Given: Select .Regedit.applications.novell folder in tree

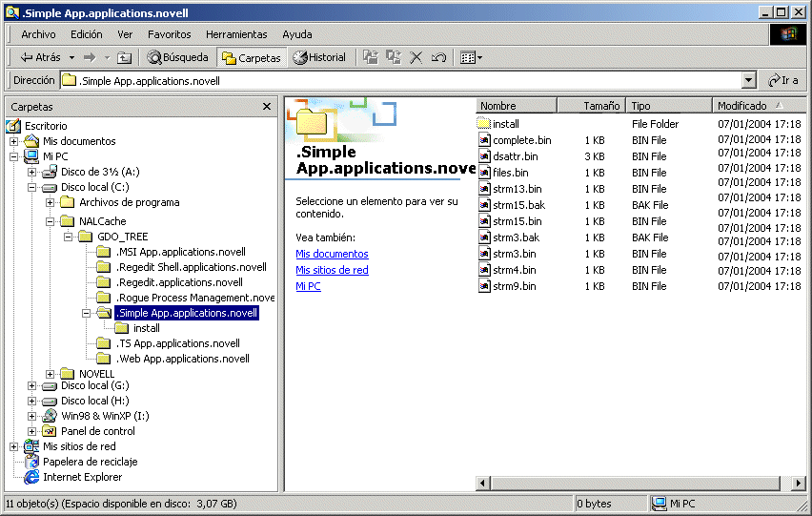Looking at the screenshot, I should click(179, 282).
